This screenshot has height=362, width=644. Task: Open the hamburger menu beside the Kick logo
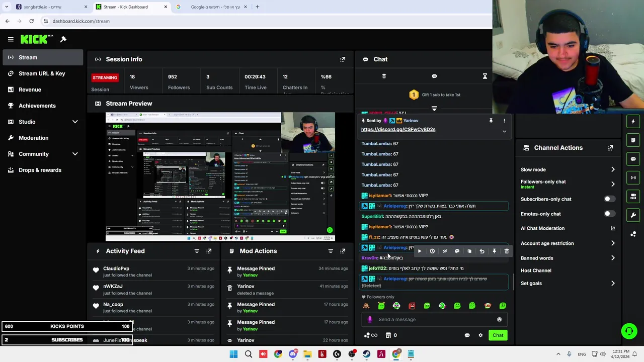coord(11,39)
